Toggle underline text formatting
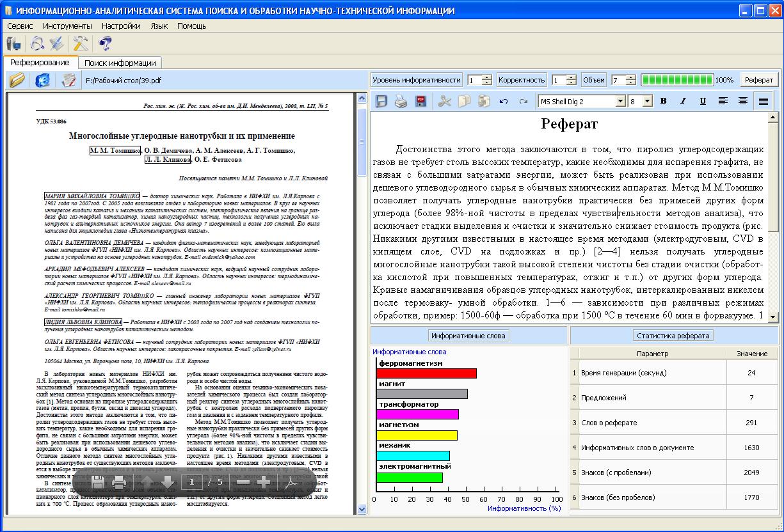784x532 pixels. (x=703, y=101)
